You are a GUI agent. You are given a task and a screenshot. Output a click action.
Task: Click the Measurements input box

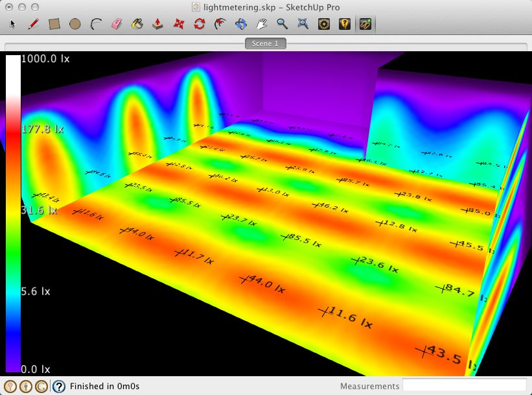click(x=465, y=386)
